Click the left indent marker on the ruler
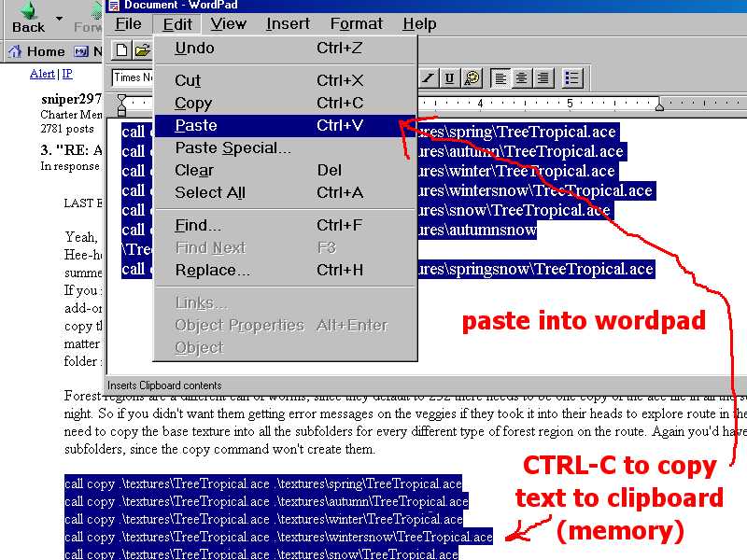 122,105
